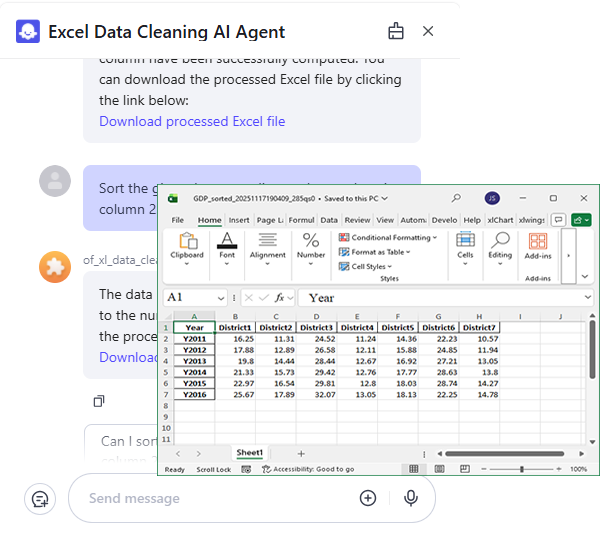Open the xlChart ribbon tab
The width and height of the screenshot is (600, 533).
point(500,220)
